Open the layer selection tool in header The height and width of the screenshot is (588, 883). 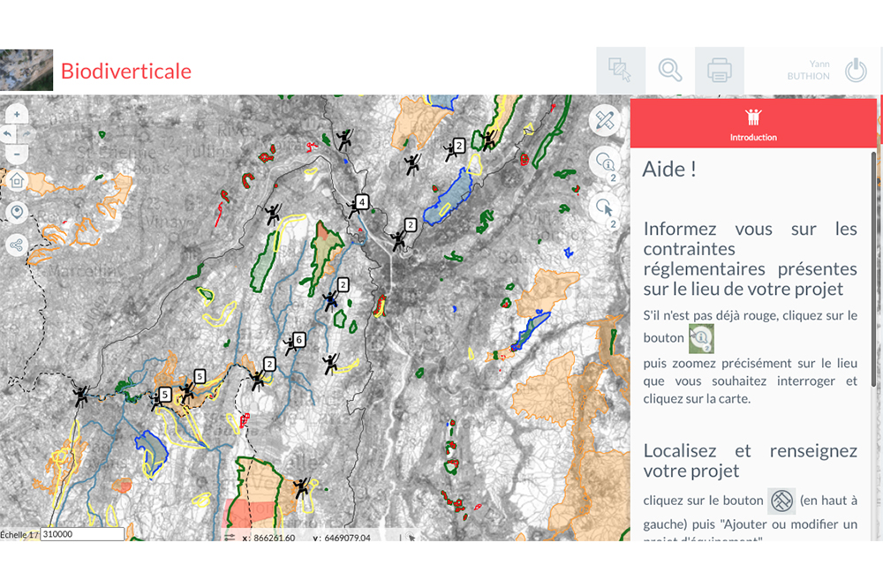pos(621,71)
